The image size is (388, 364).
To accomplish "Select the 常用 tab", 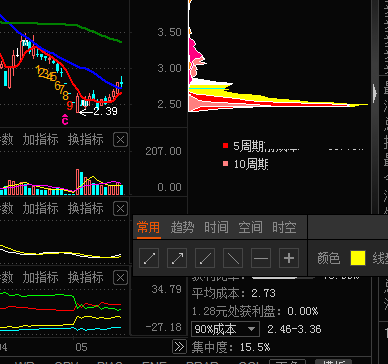I will pos(149,228).
